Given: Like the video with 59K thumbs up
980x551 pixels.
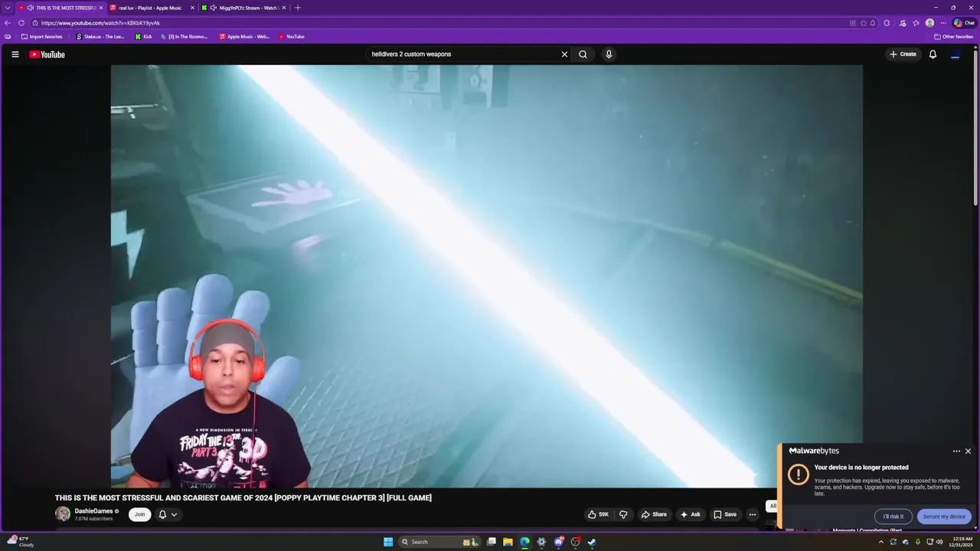Looking at the screenshot, I should [x=598, y=514].
